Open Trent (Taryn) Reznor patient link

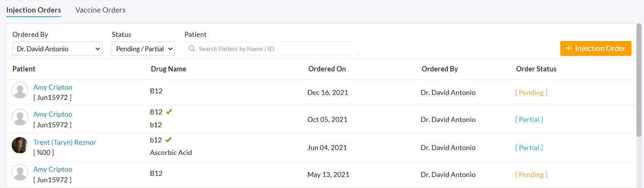click(x=65, y=142)
